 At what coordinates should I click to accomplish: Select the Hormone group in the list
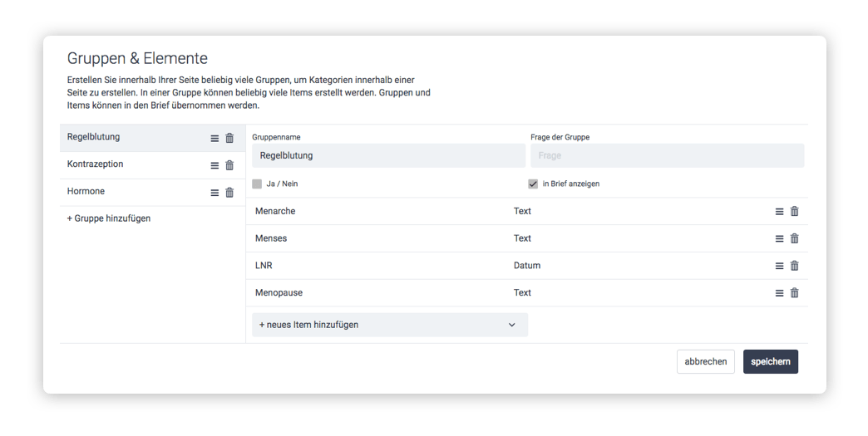(152, 193)
